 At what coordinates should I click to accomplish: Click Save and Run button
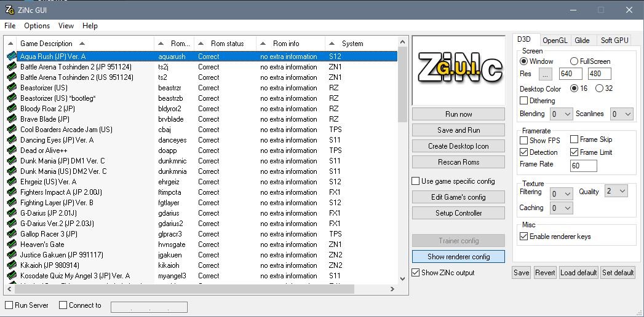458,130
